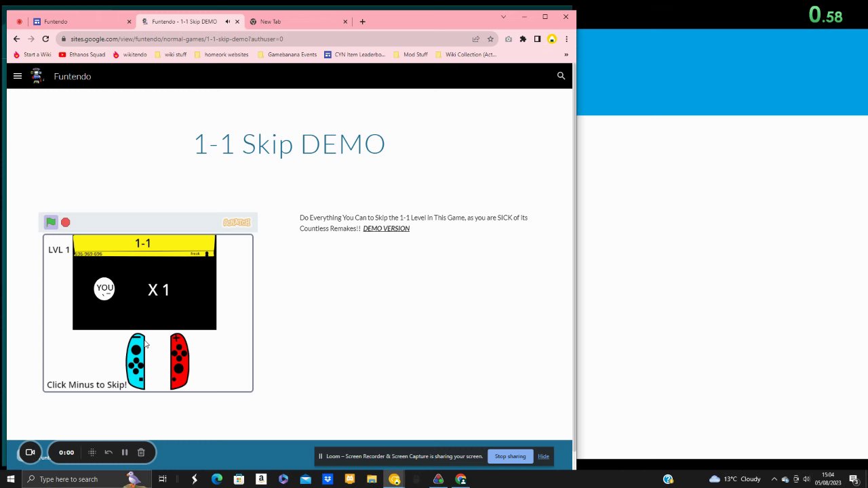Click the Loom camera bubble button
Screen dimensions: 868x488
pyautogui.click(x=30, y=452)
